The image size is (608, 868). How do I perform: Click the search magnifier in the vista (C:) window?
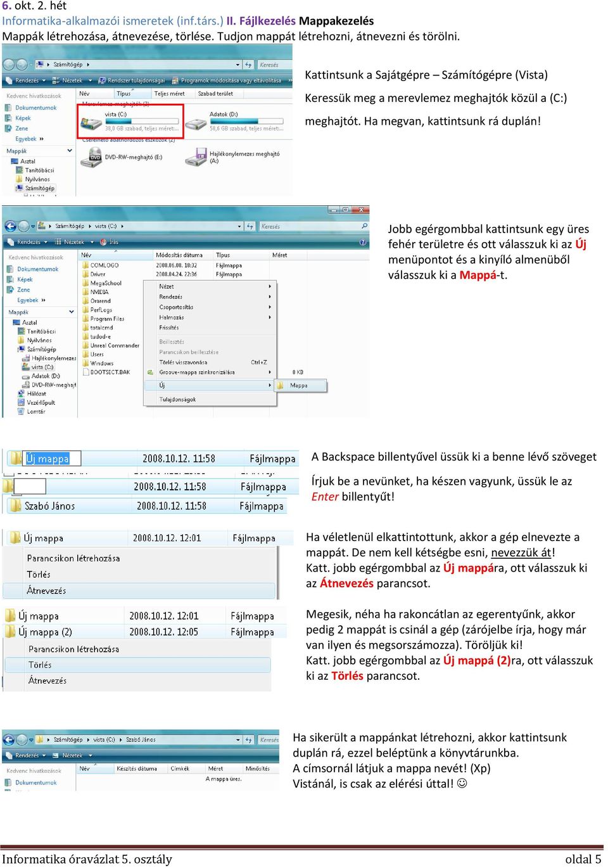coord(364,226)
